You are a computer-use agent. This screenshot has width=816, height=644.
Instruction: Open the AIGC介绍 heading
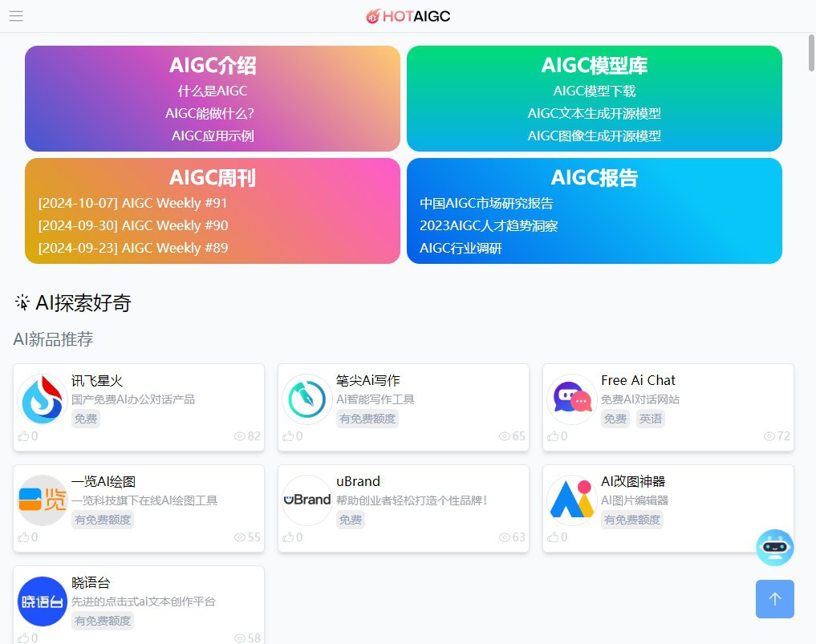point(213,66)
